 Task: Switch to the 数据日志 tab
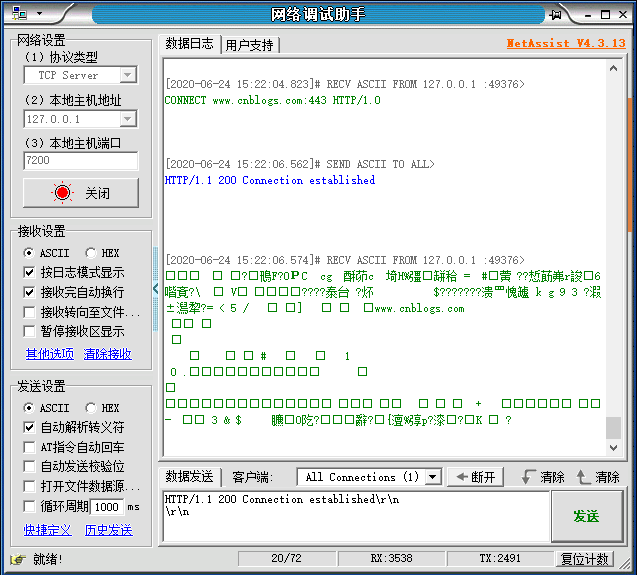189,43
